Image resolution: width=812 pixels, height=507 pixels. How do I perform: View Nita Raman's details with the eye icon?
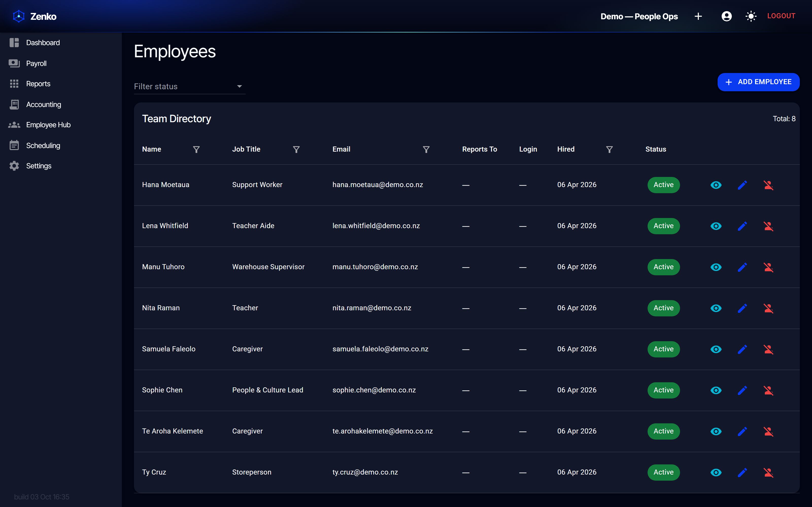[716, 308]
